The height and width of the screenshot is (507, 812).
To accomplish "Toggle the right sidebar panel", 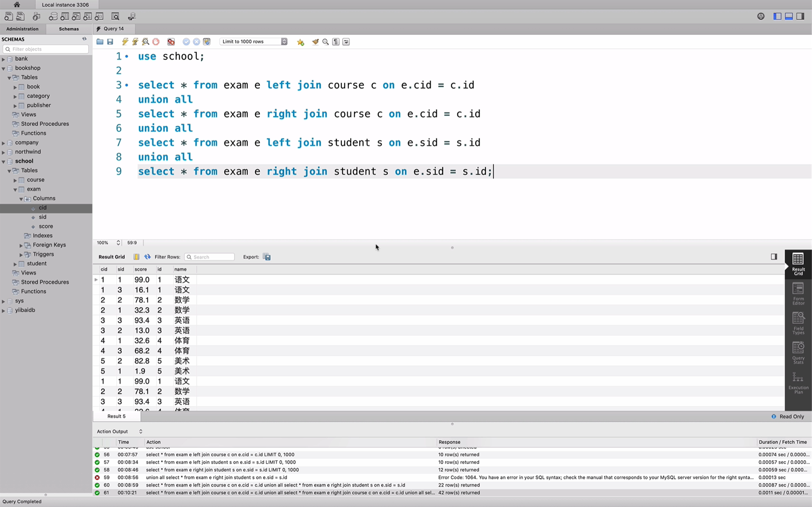I will pyautogui.click(x=800, y=16).
